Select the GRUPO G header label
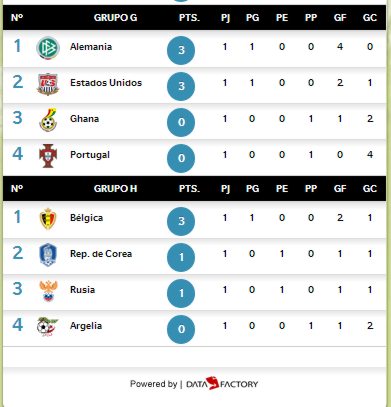This screenshot has width=391, height=407. coord(115,17)
